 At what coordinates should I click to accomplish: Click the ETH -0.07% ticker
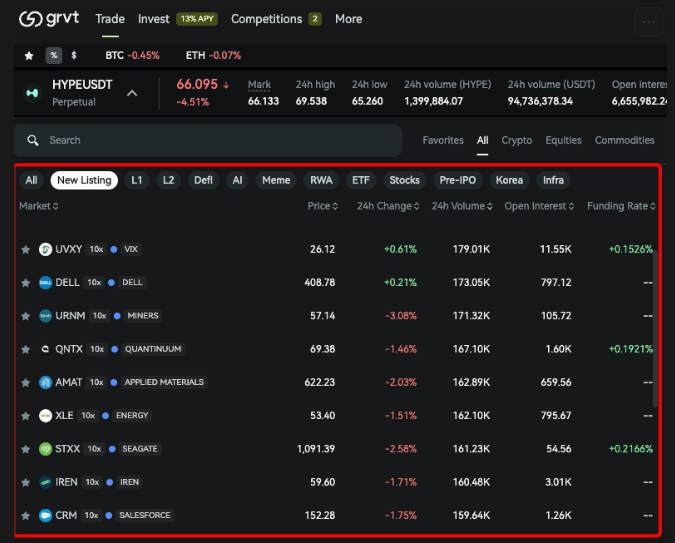tap(213, 56)
